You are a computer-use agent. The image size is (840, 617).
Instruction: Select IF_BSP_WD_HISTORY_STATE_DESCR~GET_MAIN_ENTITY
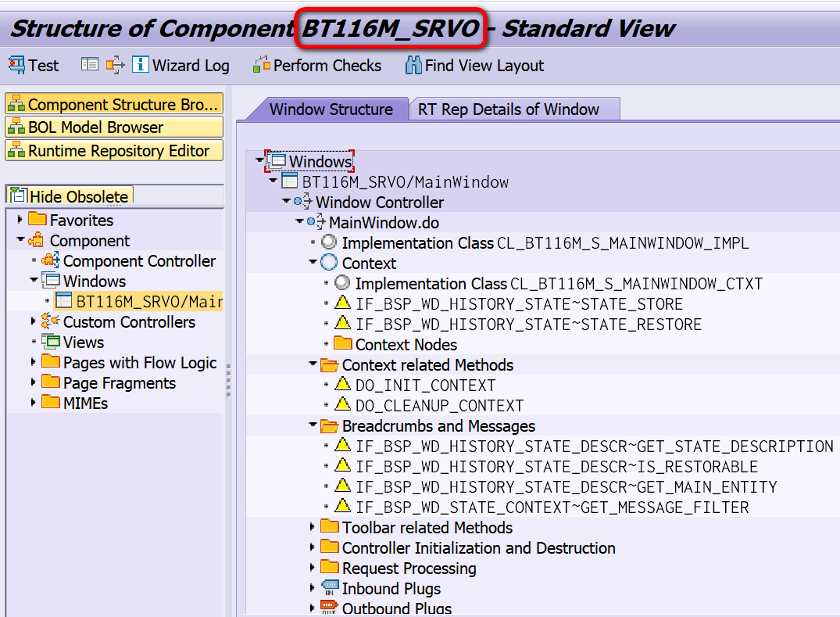[567, 486]
